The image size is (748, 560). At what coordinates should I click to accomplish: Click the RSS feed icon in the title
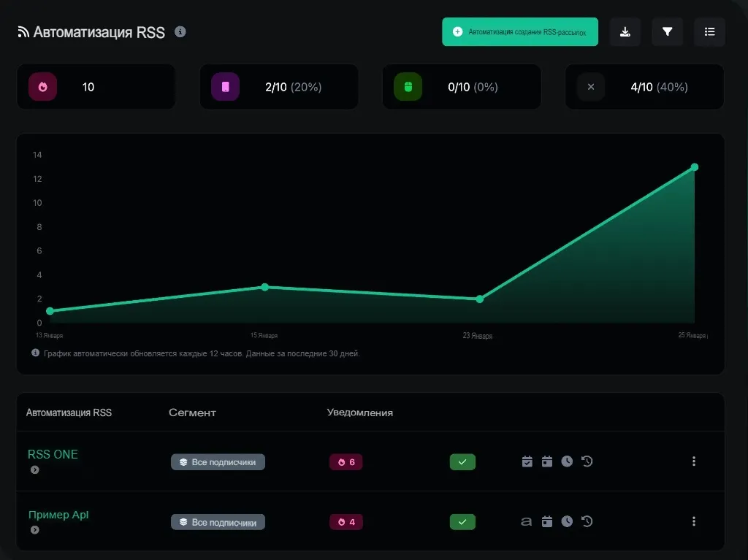coord(23,32)
